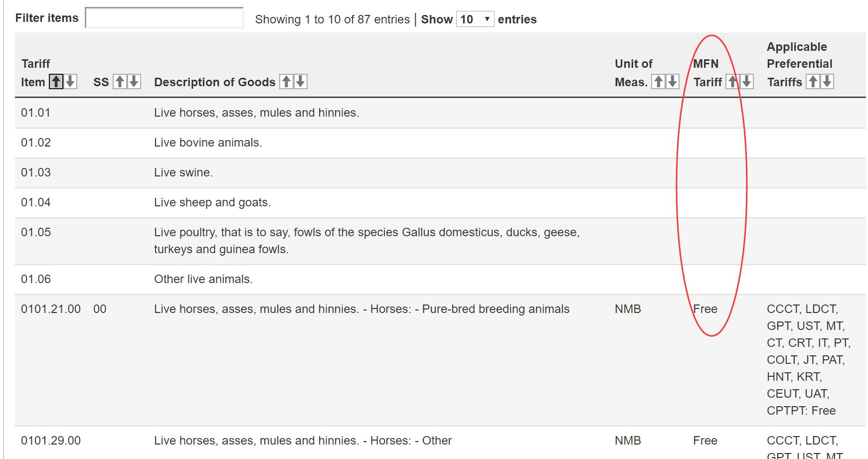Image resolution: width=868 pixels, height=459 pixels.
Task: Click the Filter items text box
Action: [x=164, y=18]
